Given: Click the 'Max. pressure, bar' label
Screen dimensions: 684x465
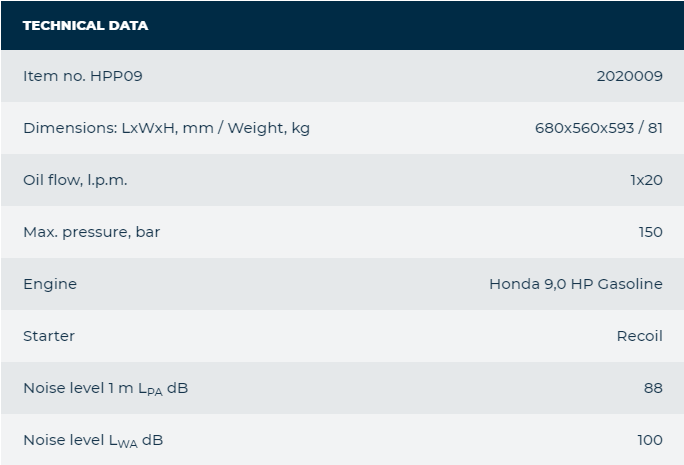Looking at the screenshot, I should [x=91, y=232].
